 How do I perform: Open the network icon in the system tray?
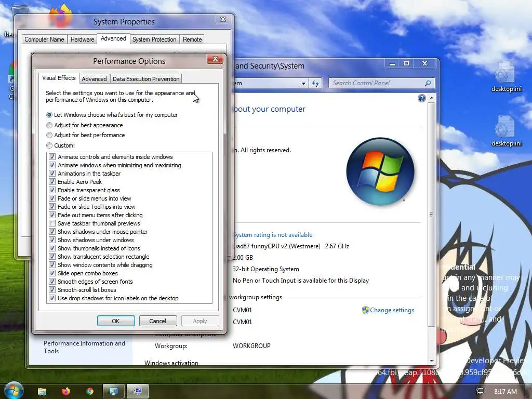pos(480,392)
